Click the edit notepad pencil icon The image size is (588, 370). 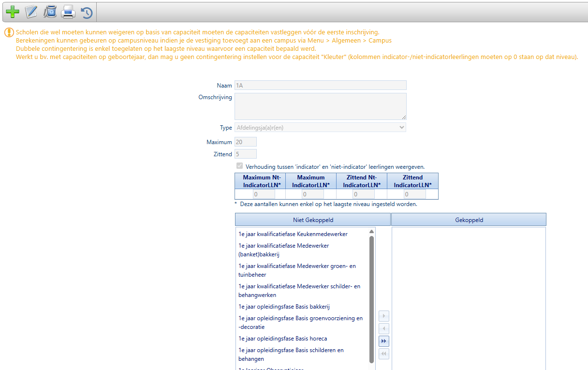click(31, 12)
